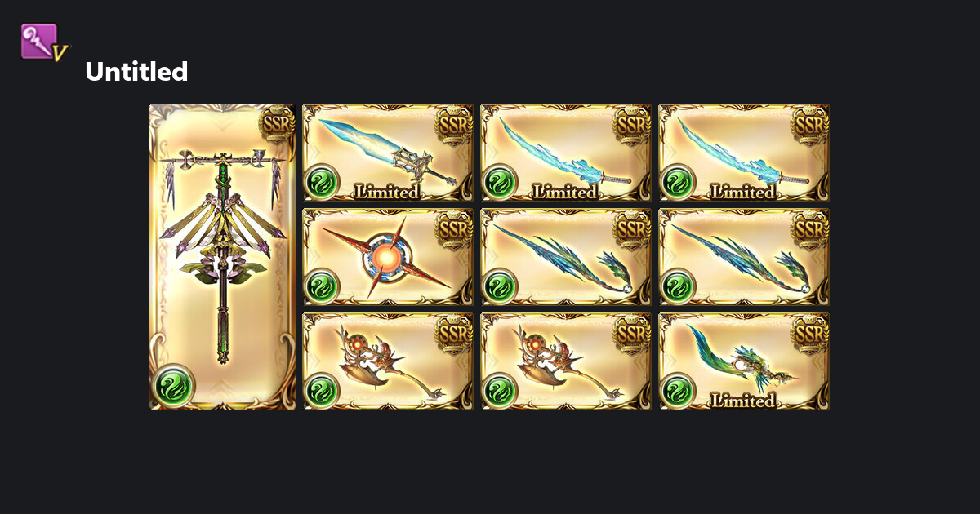
Task: Select the blue broadsword Limited weapon
Action: coord(388,153)
